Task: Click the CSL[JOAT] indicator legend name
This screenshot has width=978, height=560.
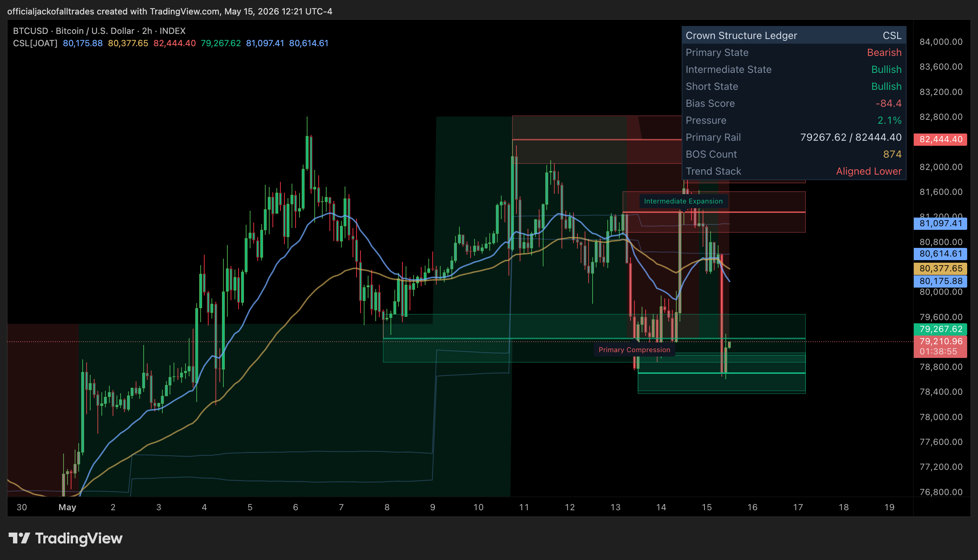Action: coord(35,43)
